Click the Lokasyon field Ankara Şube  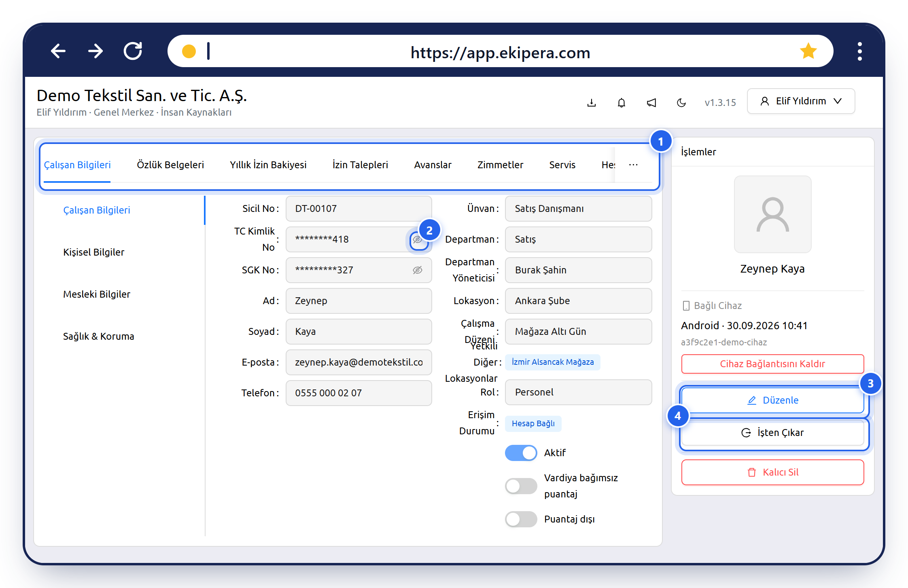click(578, 301)
